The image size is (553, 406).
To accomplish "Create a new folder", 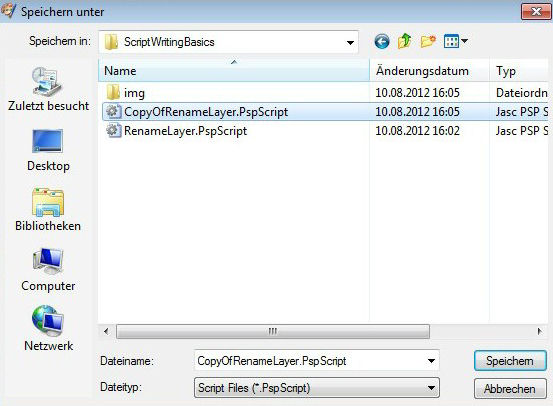I will pos(428,41).
